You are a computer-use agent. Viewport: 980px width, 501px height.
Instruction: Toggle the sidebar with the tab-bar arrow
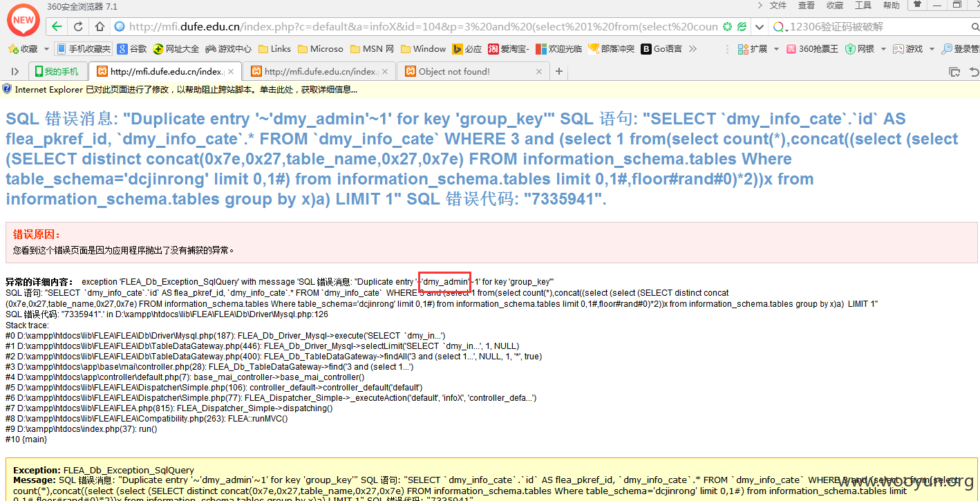click(15, 71)
